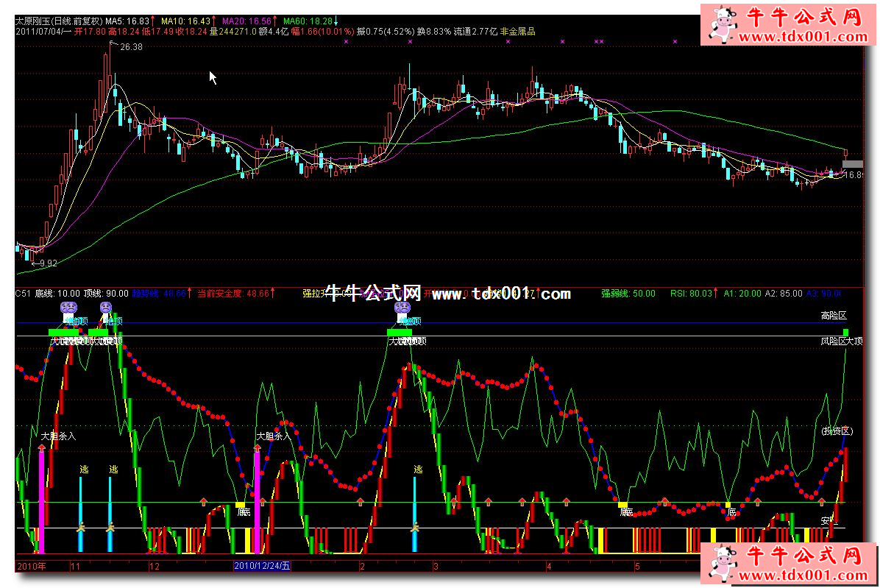
Task: Click the 9.92 low price label
Action: 46,263
